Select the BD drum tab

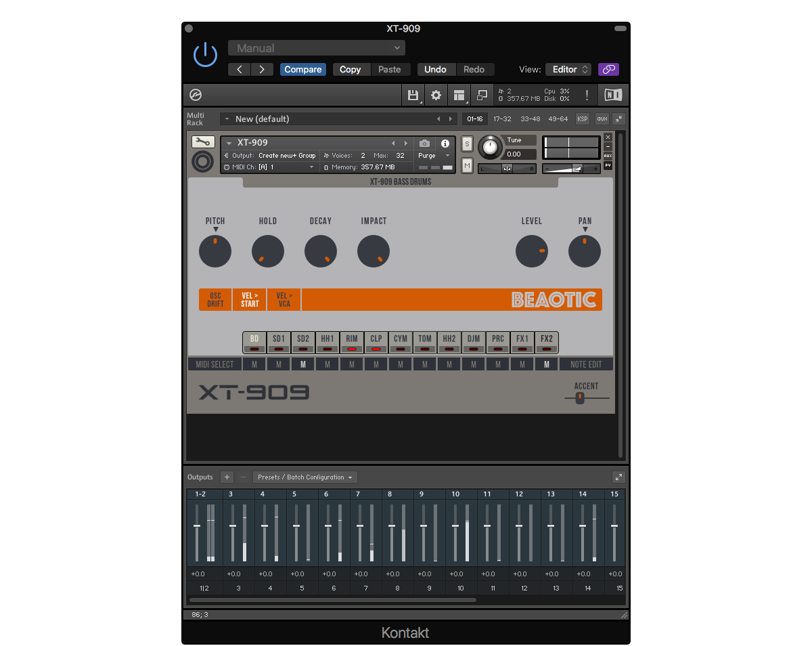[254, 342]
